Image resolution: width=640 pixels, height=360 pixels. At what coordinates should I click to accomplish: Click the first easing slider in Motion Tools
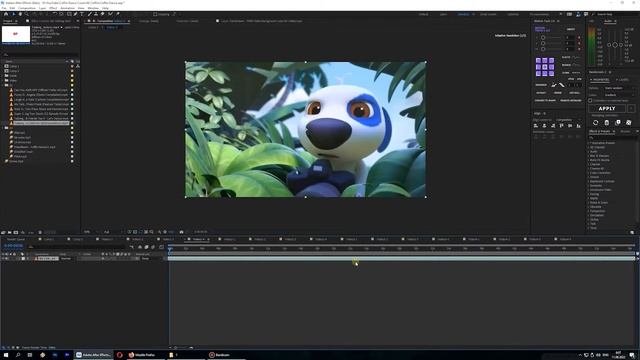(543, 38)
